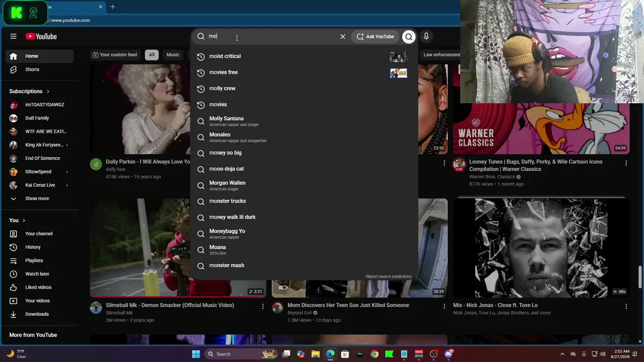This screenshot has width=644, height=362.
Task: Open the YouTube guide hamburger menu
Action: coord(14,36)
